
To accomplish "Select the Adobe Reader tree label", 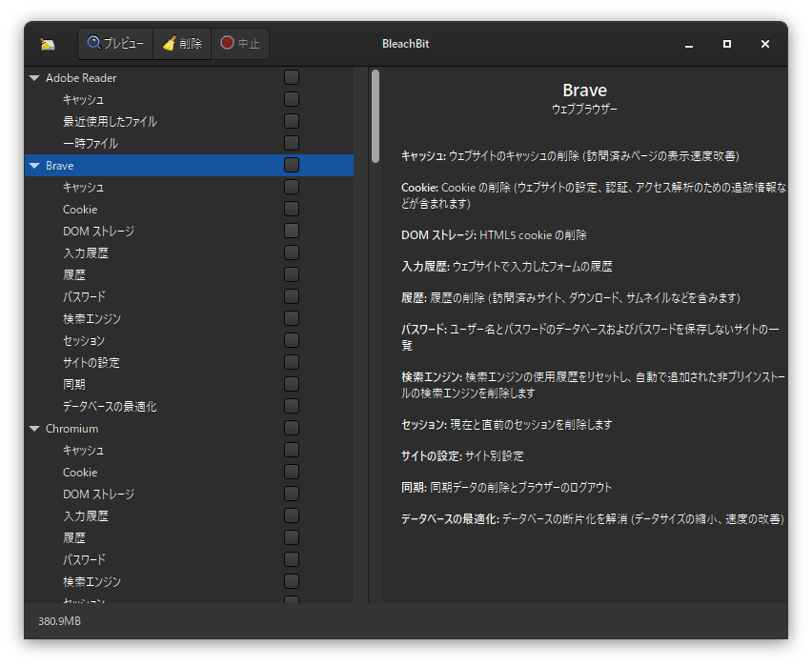I will (81, 78).
